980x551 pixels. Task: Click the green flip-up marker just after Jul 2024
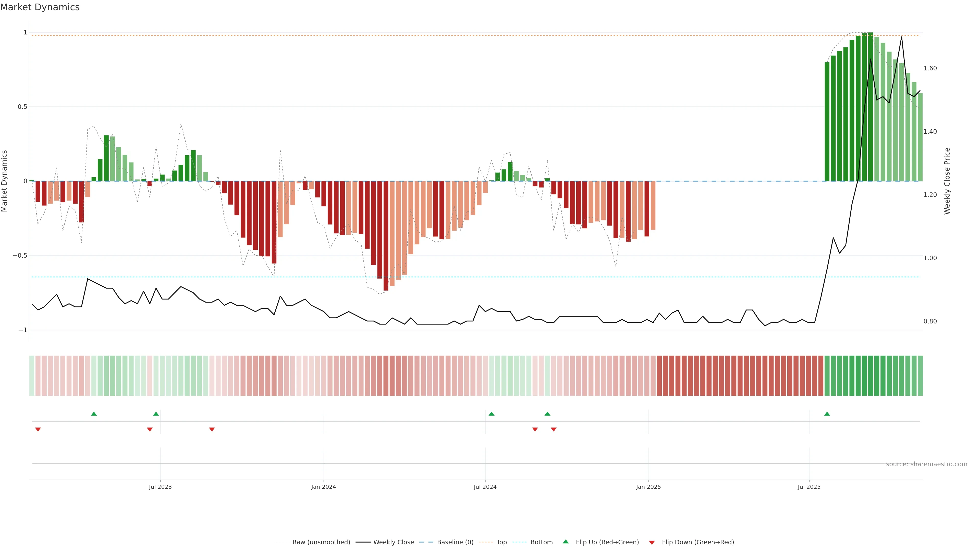pos(491,414)
